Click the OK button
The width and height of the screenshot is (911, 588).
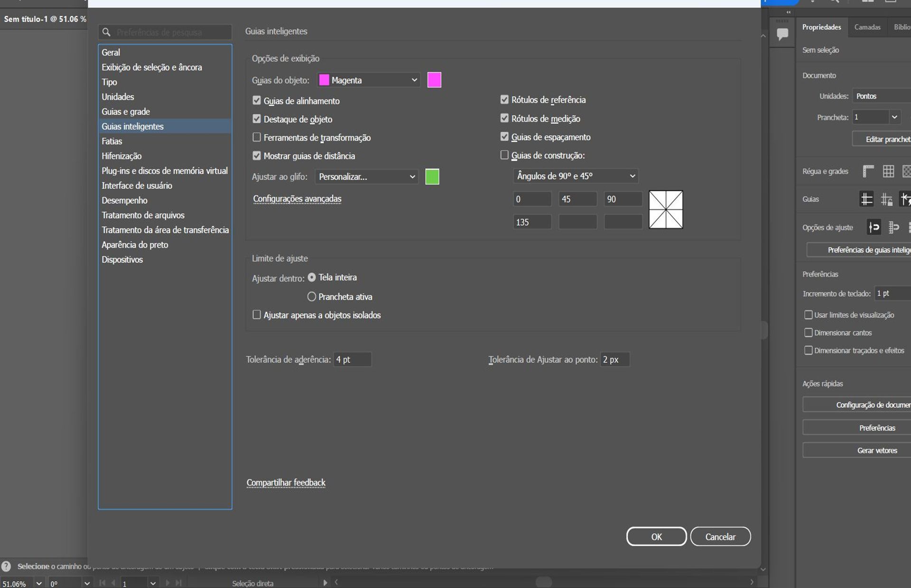[656, 537]
